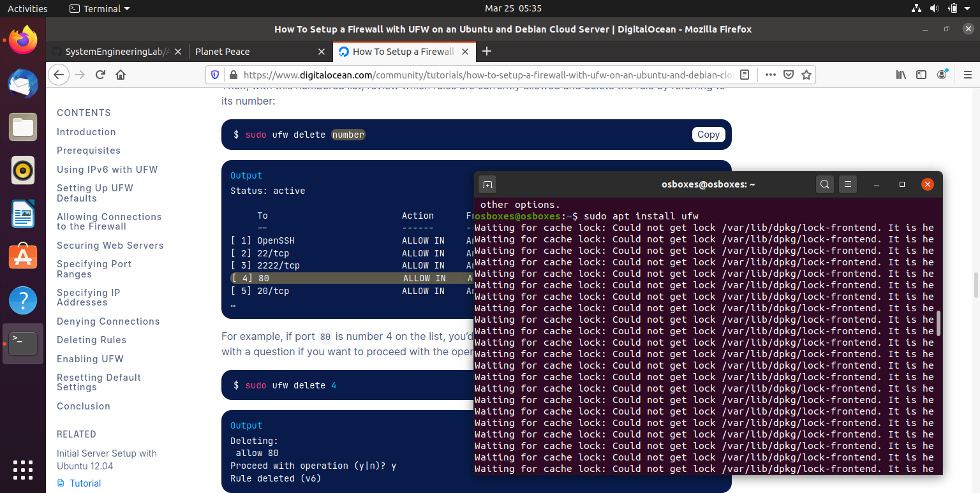Jump to Securing Web Servers
Screen dimensions: 980x493
point(110,246)
